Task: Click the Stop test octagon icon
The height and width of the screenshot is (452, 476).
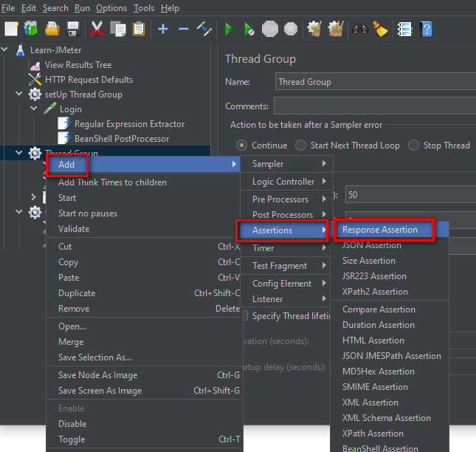Action: [270, 29]
